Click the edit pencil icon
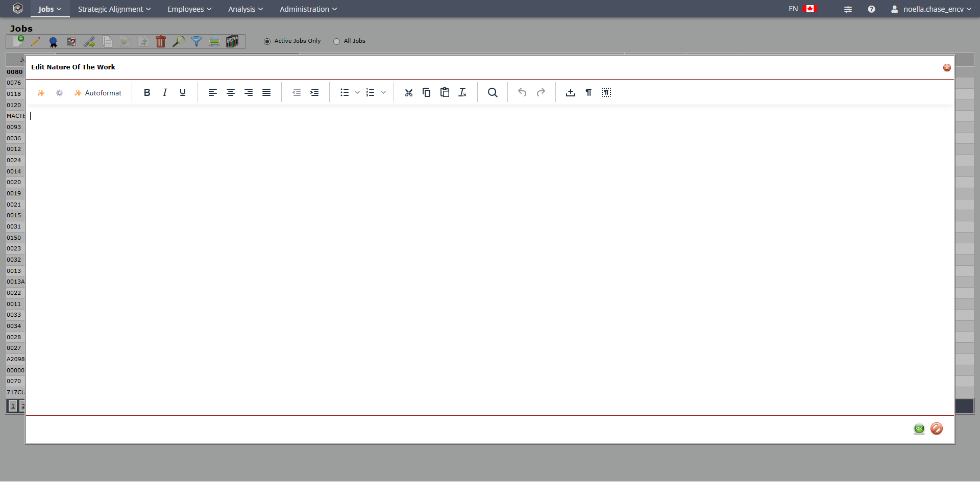This screenshot has height=482, width=980. [36, 41]
